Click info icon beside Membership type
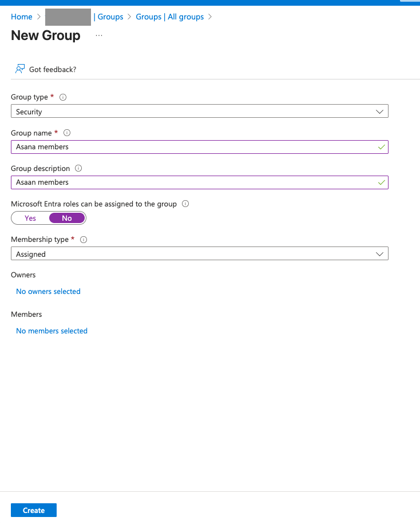The image size is (420, 525). pos(84,240)
